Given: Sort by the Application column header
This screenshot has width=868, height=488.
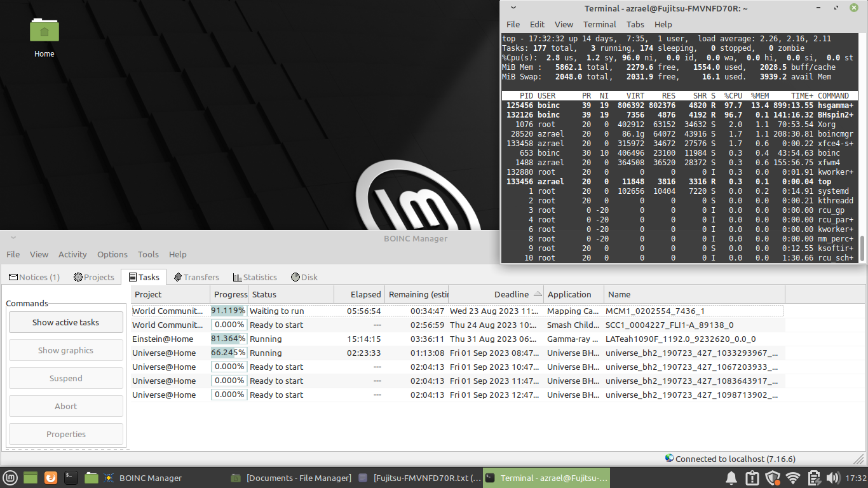Looking at the screenshot, I should tap(574, 294).
